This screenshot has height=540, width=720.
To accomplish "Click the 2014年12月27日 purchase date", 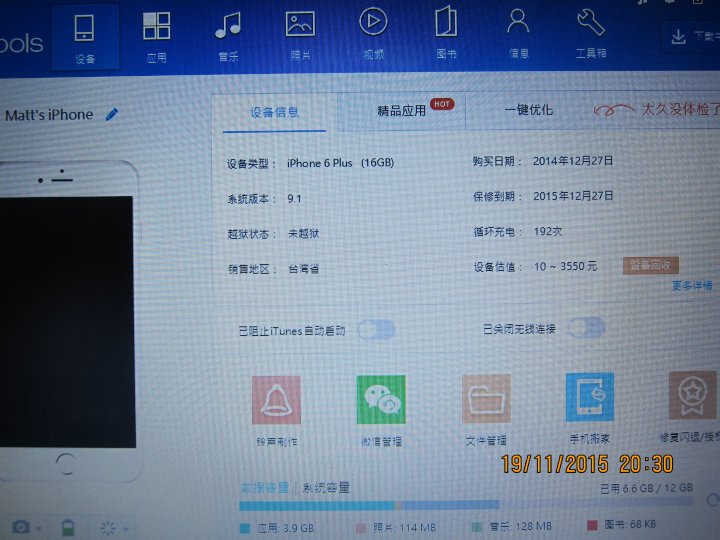I will click(x=573, y=161).
